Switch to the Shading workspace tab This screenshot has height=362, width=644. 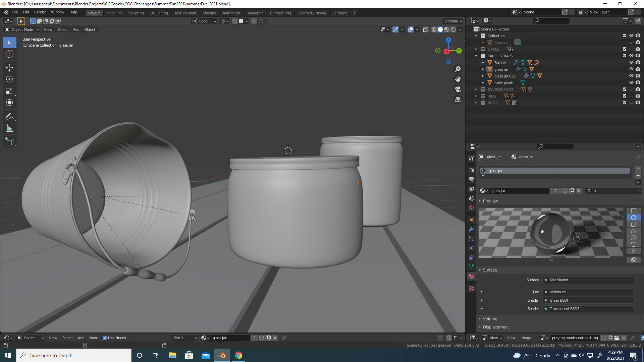[x=209, y=13]
